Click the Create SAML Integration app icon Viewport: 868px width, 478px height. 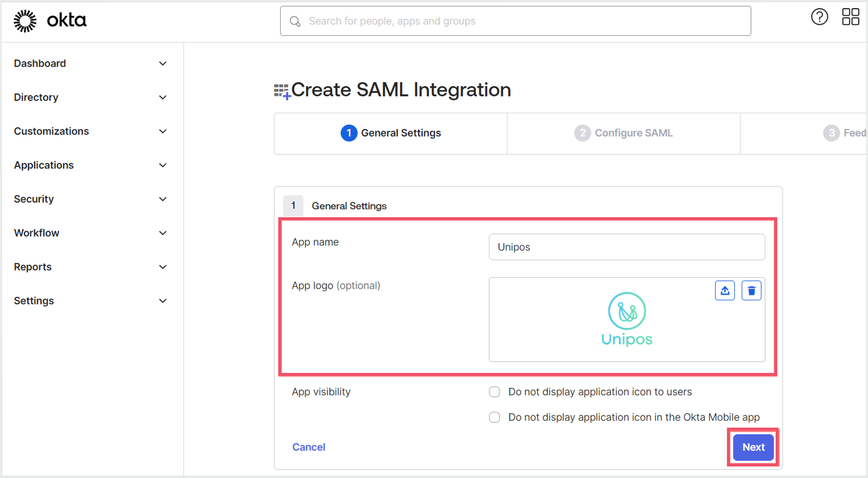282,92
